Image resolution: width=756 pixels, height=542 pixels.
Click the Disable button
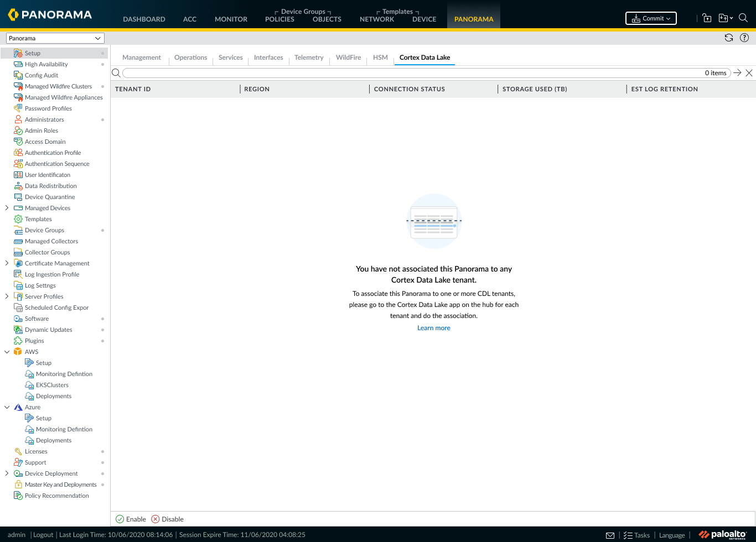(x=167, y=519)
